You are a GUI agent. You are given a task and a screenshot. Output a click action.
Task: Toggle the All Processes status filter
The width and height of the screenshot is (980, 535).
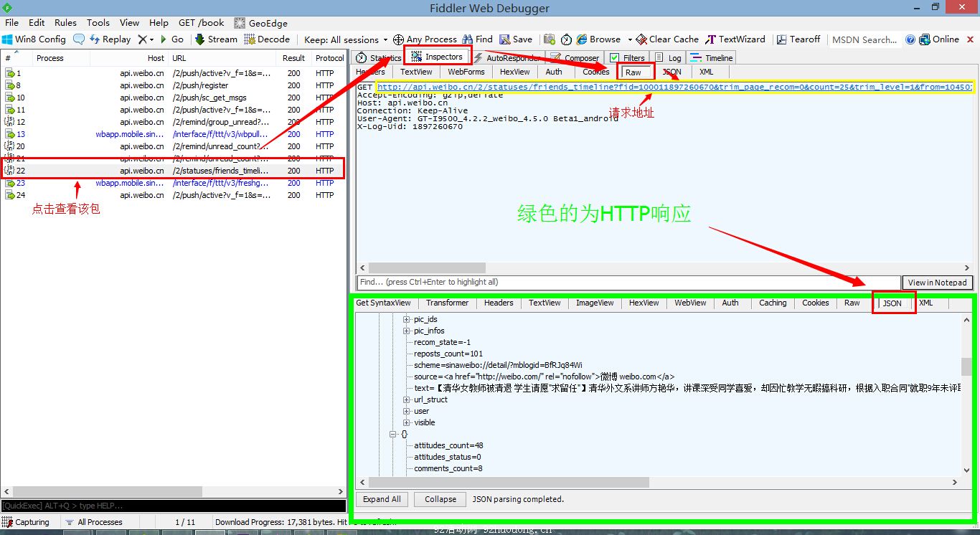pyautogui.click(x=70, y=522)
